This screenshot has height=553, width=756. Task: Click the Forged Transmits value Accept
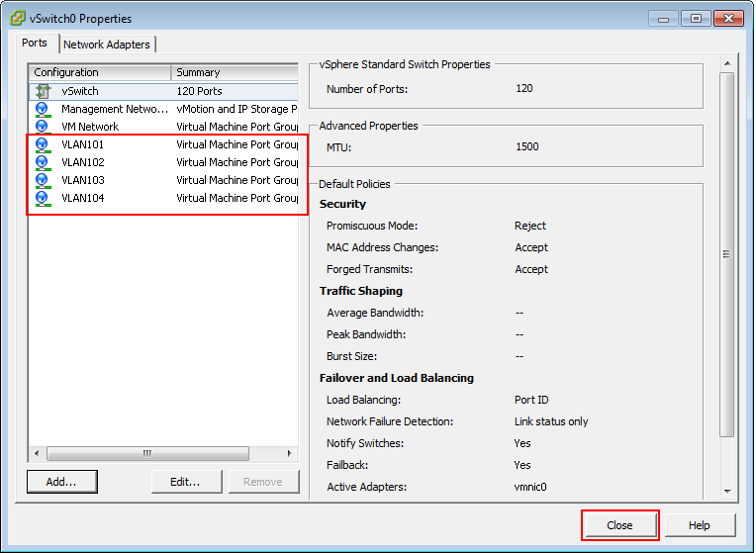coord(531,269)
